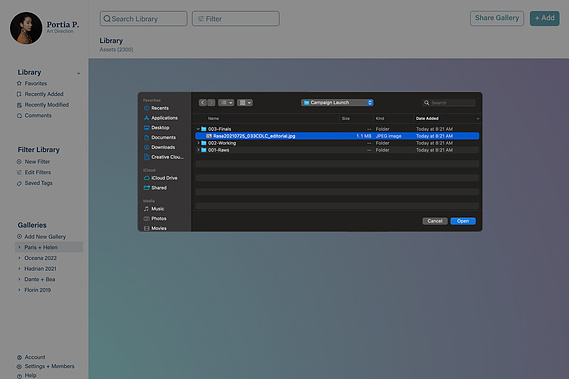Image resolution: width=569 pixels, height=379 pixels.
Task: Open Comments in the sidebar
Action: [x=34, y=116]
